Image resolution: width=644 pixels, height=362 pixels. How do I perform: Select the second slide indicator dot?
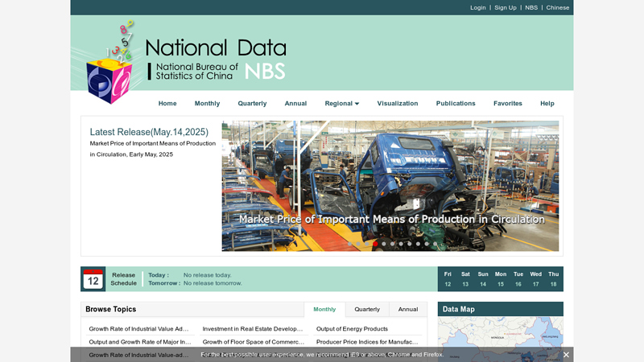tap(358, 244)
